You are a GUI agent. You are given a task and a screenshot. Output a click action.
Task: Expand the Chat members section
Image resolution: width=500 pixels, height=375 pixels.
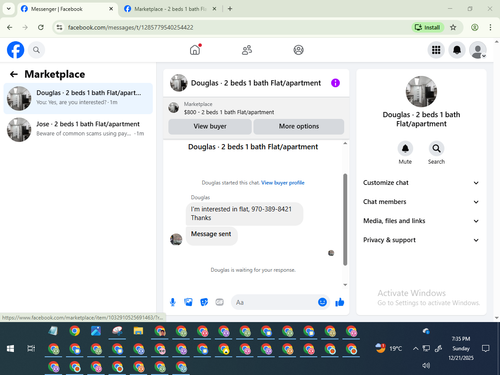click(x=421, y=202)
